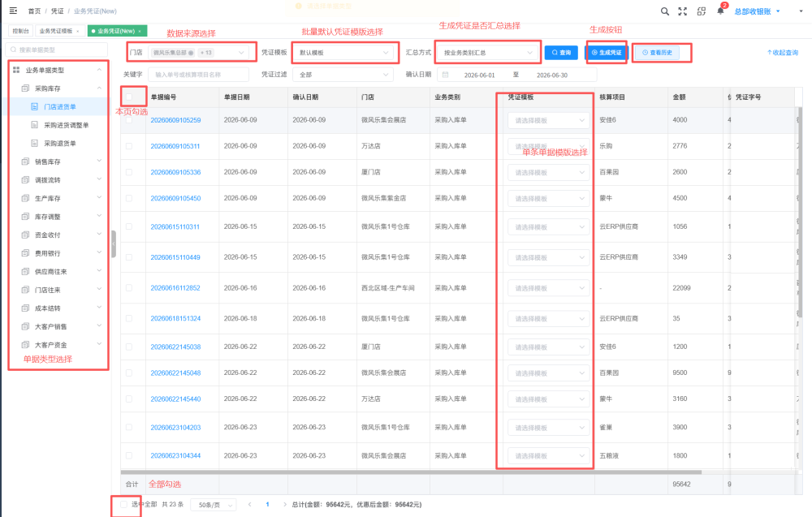Click the 采购进货调整单 document icon
The width and height of the screenshot is (812, 517).
pyautogui.click(x=35, y=125)
